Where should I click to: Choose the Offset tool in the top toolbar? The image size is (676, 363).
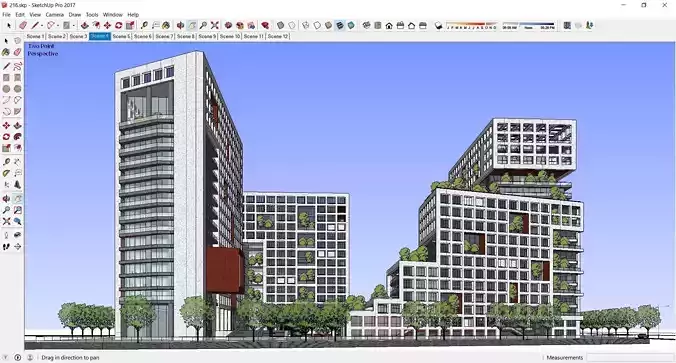coord(96,25)
